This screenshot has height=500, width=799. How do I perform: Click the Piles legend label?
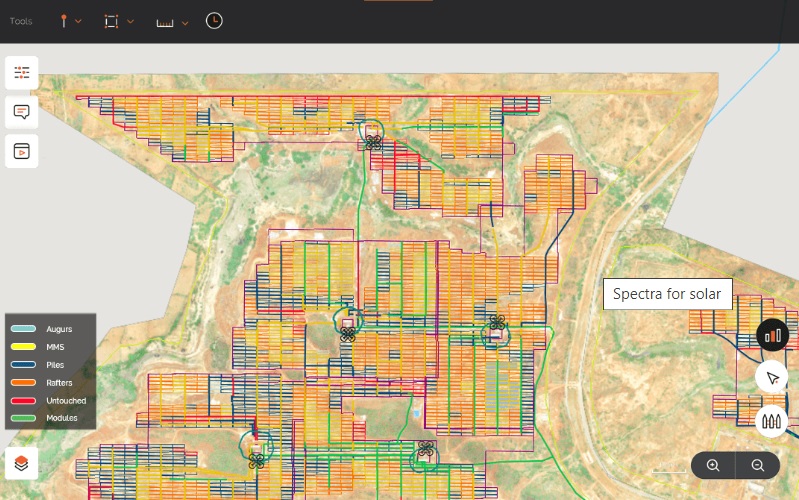point(55,365)
